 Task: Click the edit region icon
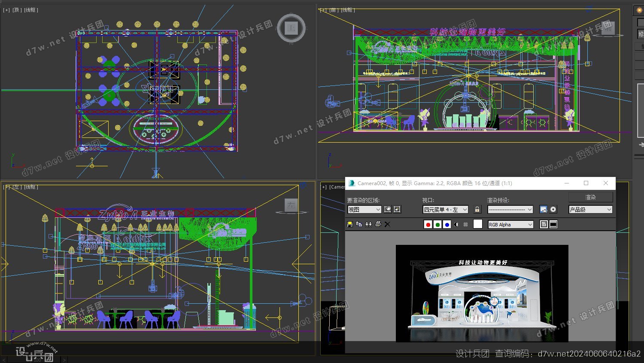[388, 209]
